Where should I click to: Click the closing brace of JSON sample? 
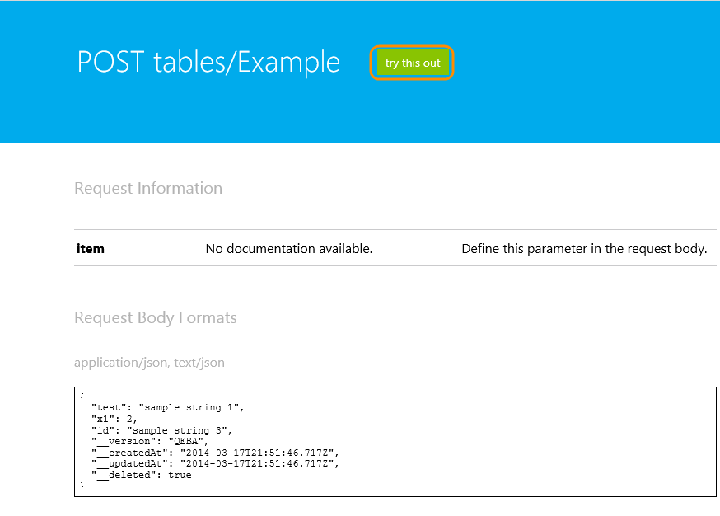pyautogui.click(x=82, y=484)
